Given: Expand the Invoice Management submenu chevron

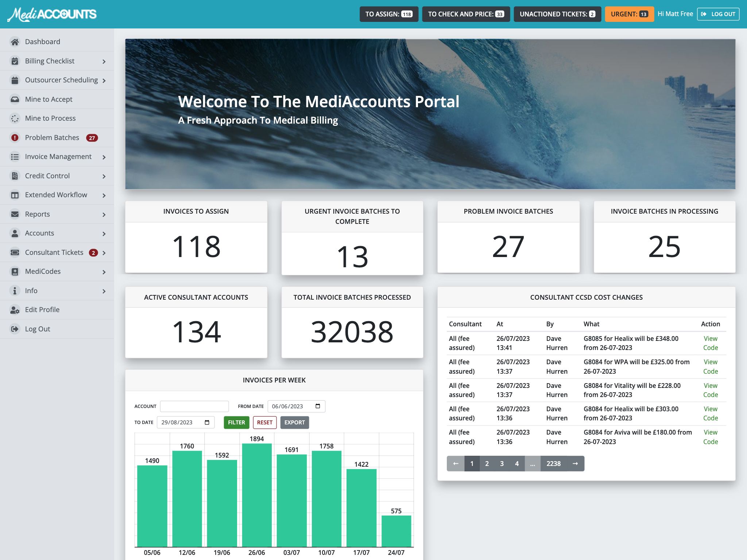Looking at the screenshot, I should (x=104, y=157).
